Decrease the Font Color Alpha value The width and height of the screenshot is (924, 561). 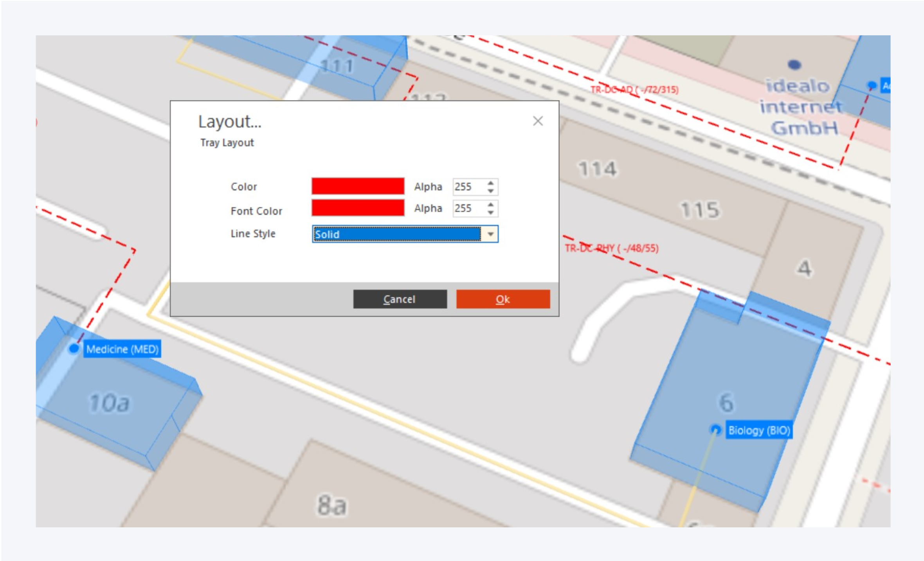point(491,212)
